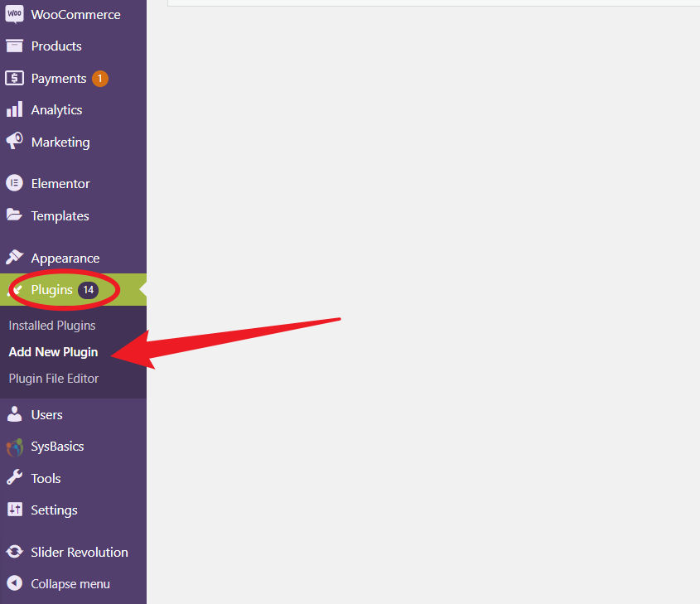Viewport: 700px width, 604px height.
Task: Click the Templates folder icon
Action: click(x=14, y=215)
